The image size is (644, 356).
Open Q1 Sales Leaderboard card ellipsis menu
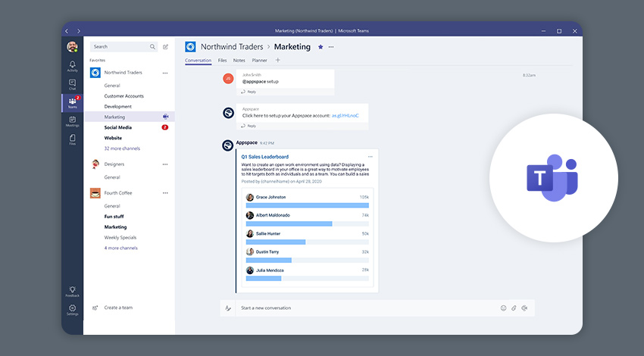tap(370, 157)
